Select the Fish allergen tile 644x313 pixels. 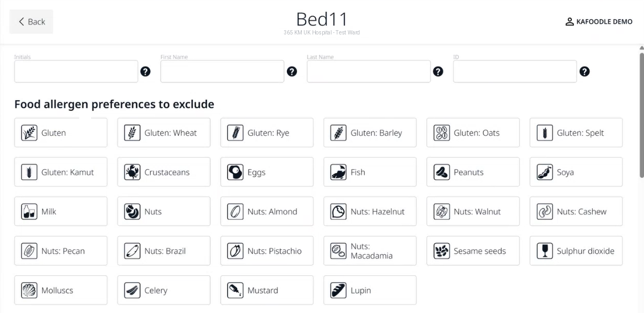point(370,172)
